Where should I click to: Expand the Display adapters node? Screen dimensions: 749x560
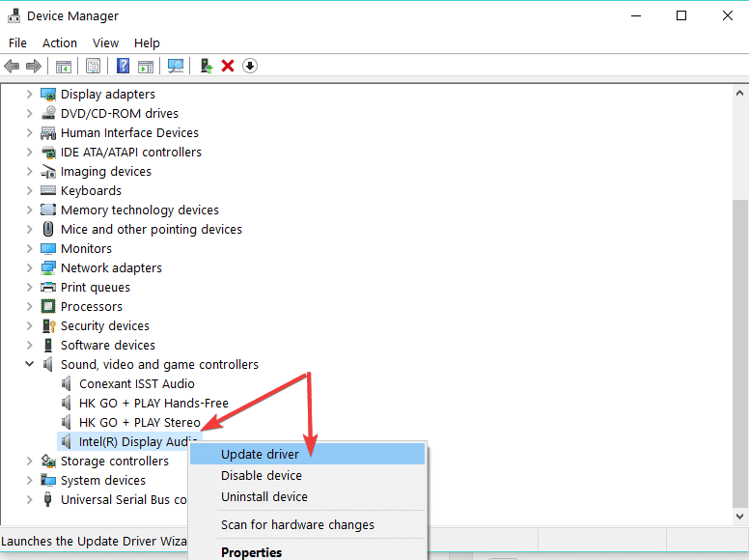(x=29, y=94)
